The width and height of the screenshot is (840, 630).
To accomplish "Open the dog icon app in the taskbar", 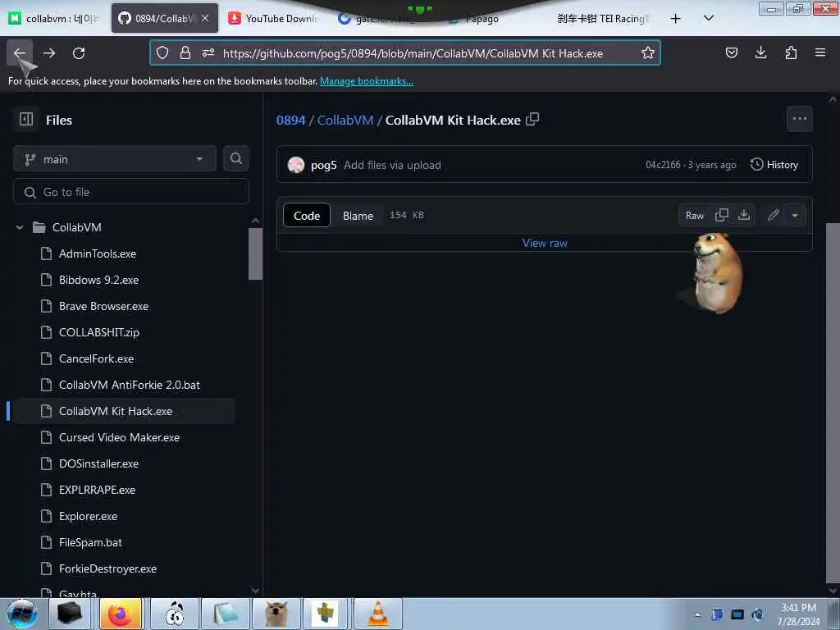I will pyautogui.click(x=276, y=614).
